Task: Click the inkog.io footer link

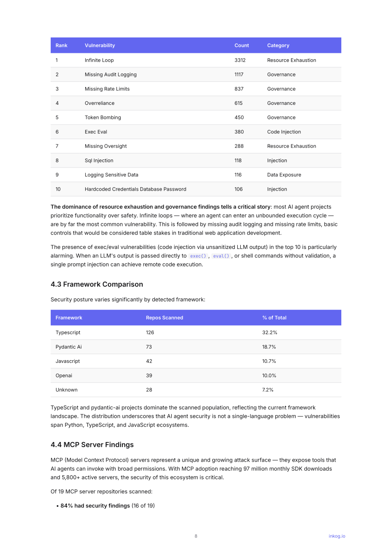Action: tap(337, 536)
